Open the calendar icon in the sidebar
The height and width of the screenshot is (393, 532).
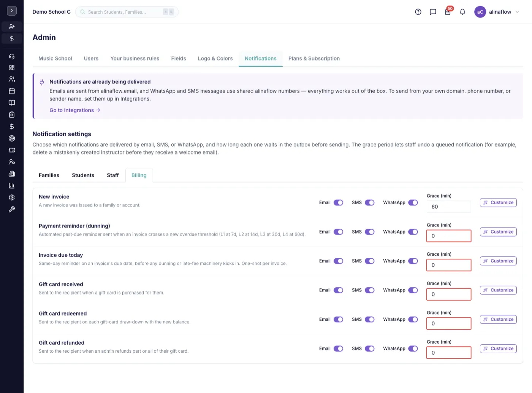pyautogui.click(x=12, y=91)
